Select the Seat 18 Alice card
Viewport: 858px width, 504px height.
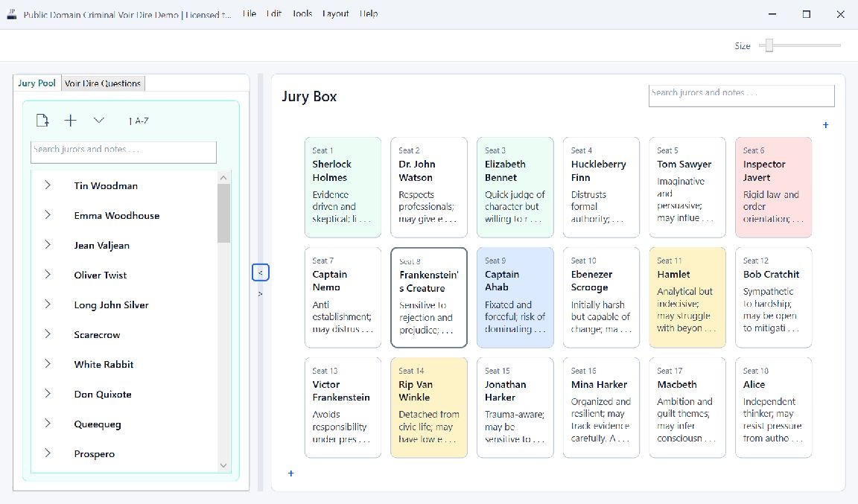[x=774, y=408]
